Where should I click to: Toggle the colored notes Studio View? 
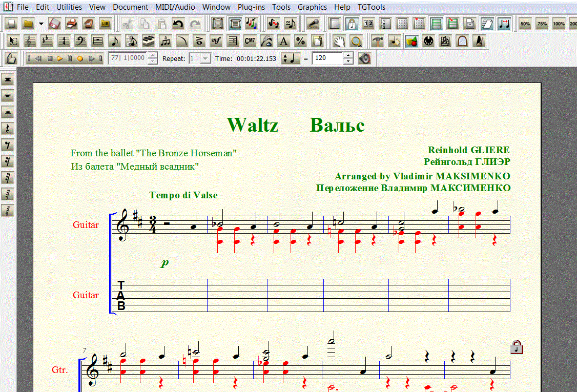pos(252,24)
